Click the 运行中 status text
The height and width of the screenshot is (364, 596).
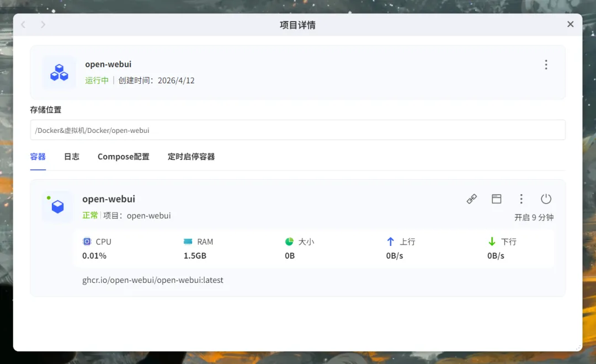(97, 81)
